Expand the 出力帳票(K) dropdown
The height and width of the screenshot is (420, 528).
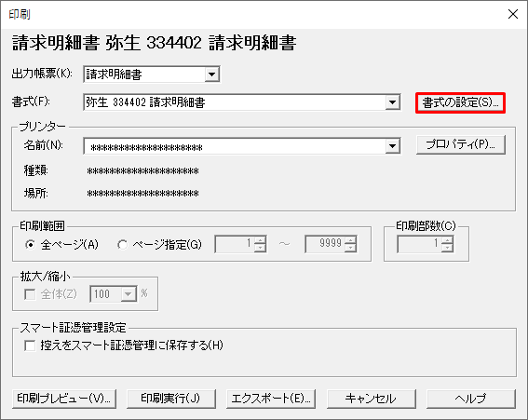point(211,75)
